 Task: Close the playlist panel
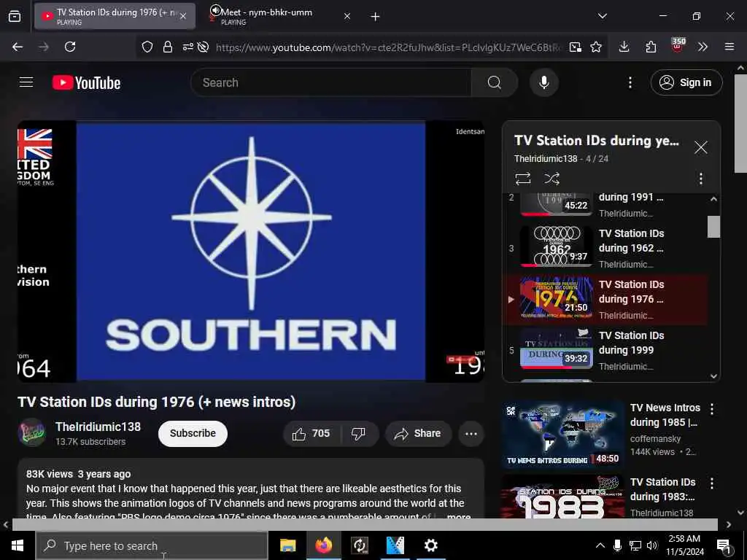click(700, 147)
